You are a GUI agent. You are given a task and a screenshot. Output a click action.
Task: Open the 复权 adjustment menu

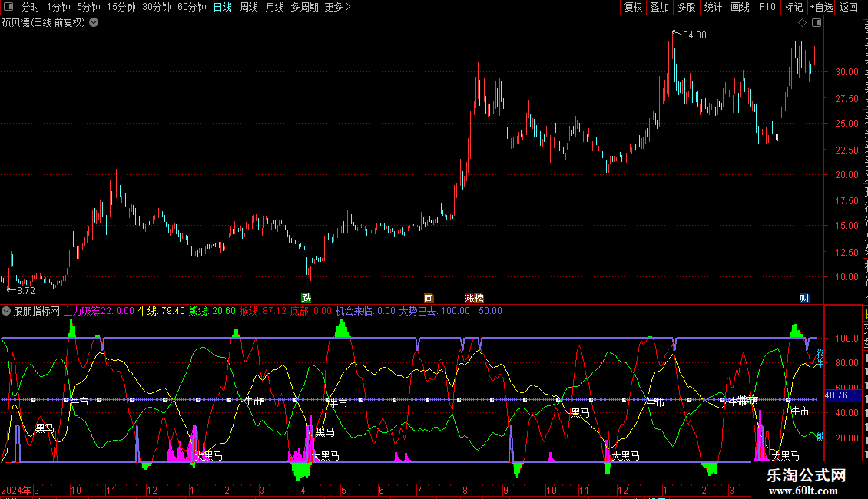pyautogui.click(x=633, y=7)
